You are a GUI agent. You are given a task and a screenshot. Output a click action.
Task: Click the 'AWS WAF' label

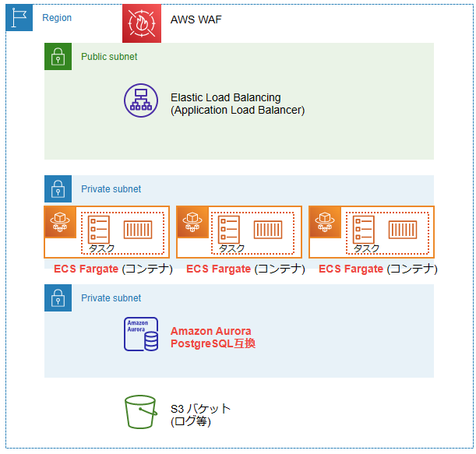(196, 19)
